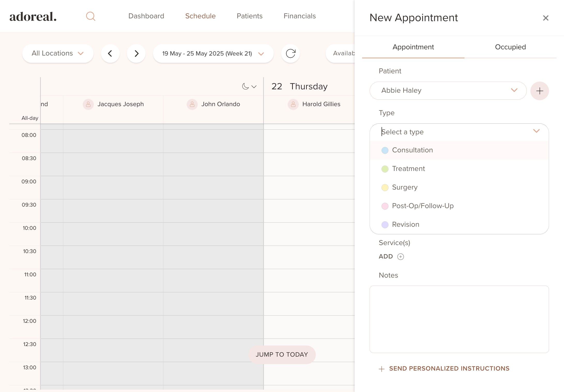Open the All Locations dropdown
Image resolution: width=564 pixels, height=392 pixels.
coord(58,53)
